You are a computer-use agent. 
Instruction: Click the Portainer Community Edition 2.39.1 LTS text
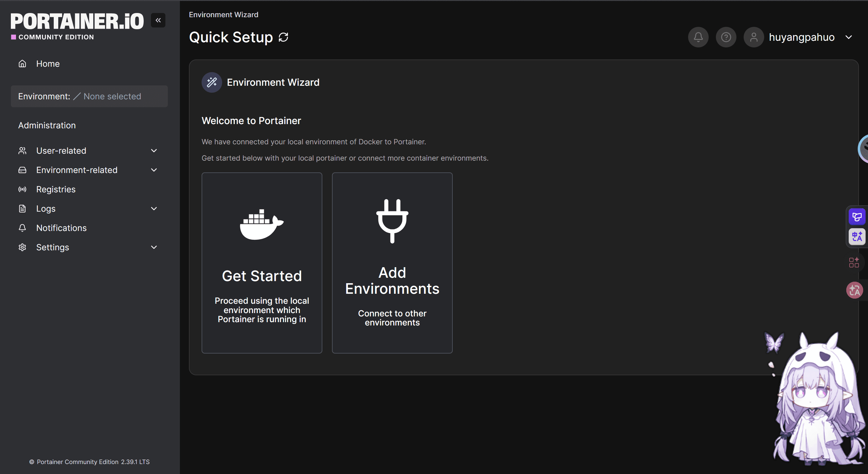coord(89,462)
